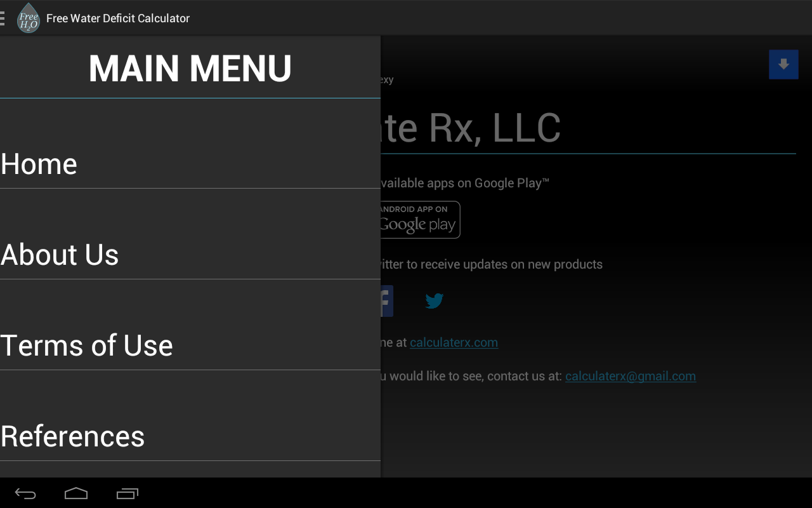Tap the Android App on Google Play badge
Screen dimensions: 812x508
tap(421, 220)
